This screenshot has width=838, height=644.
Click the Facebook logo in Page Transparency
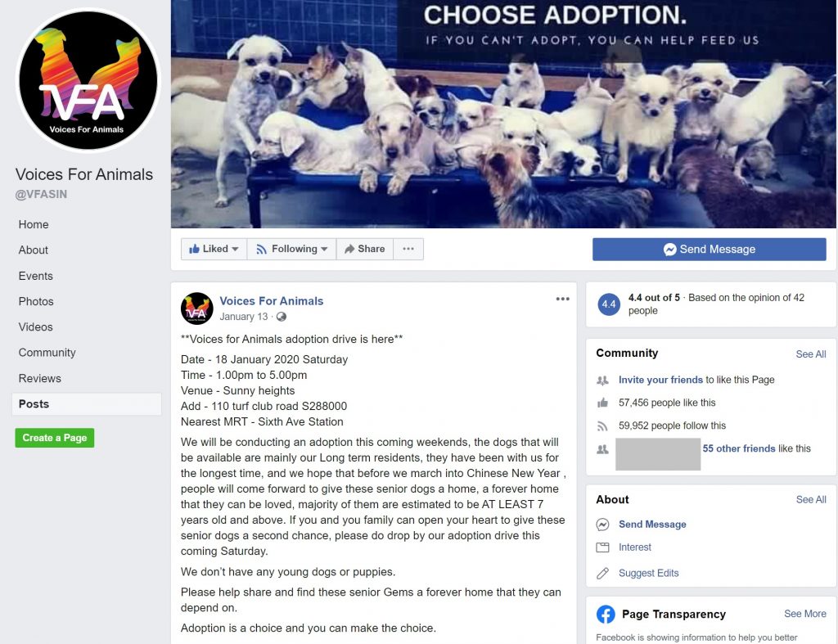tap(606, 614)
